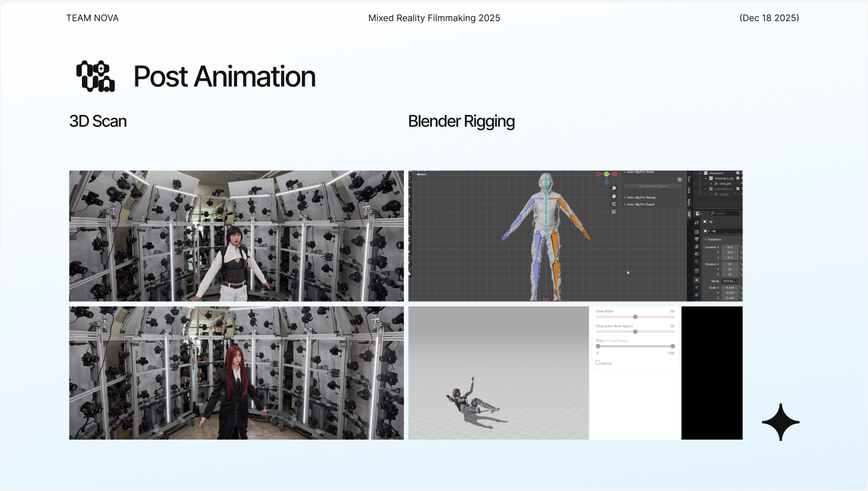Click the Auto-Rig Pro help question icon

pos(679,179)
